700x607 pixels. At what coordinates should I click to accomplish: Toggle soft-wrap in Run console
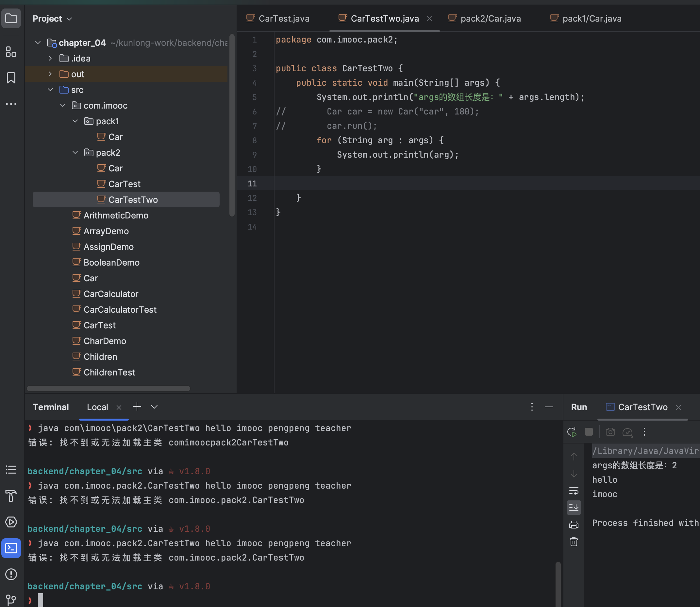pos(574,491)
